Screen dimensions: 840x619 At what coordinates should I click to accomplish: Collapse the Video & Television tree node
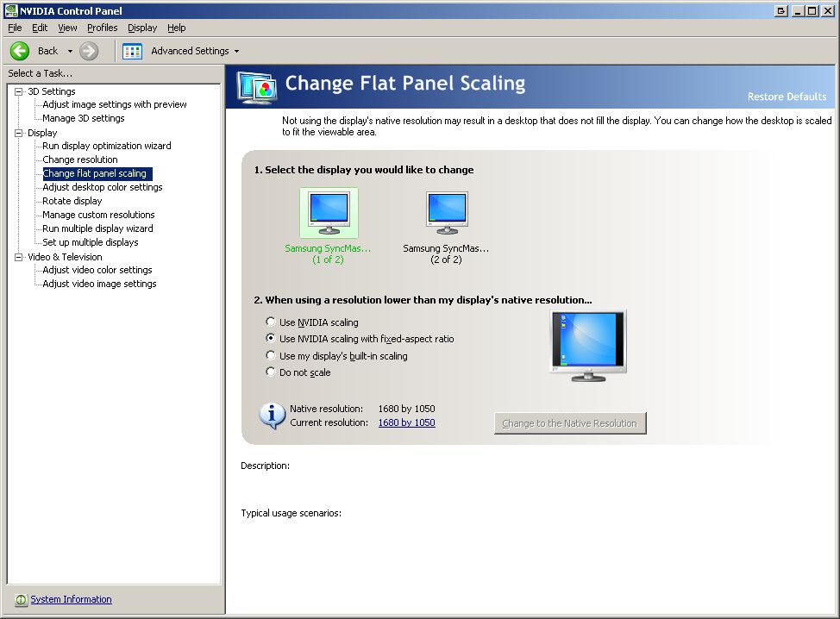[19, 257]
